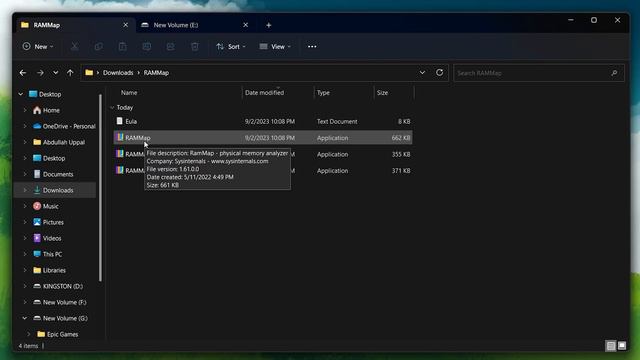Viewport: 640px width, 360px height.
Task: Select Downloads in the sidebar
Action: pos(58,190)
